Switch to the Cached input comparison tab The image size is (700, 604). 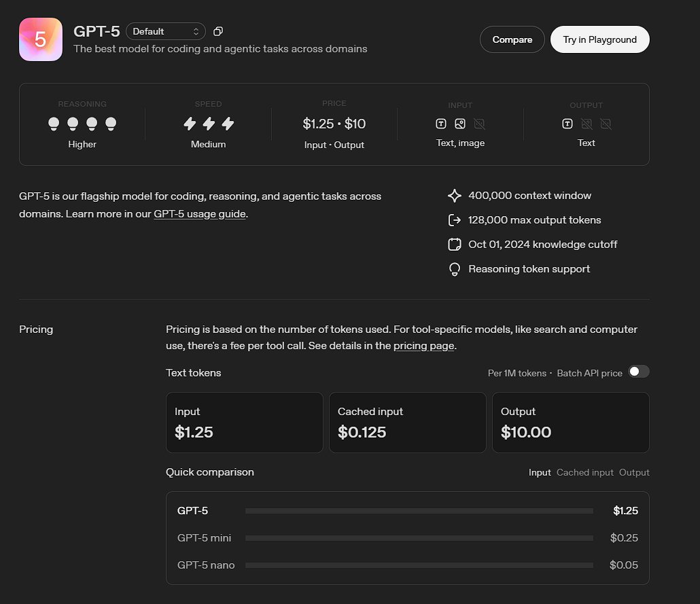click(585, 472)
